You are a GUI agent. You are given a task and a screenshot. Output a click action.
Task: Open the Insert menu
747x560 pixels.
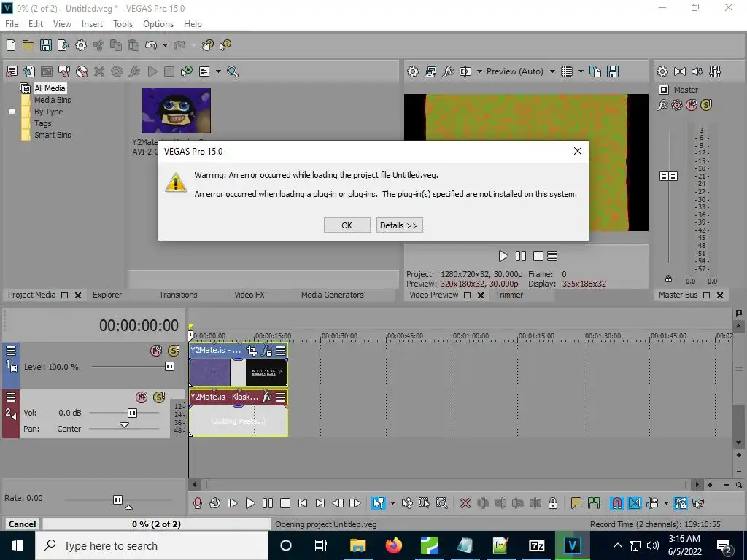[x=92, y=24]
